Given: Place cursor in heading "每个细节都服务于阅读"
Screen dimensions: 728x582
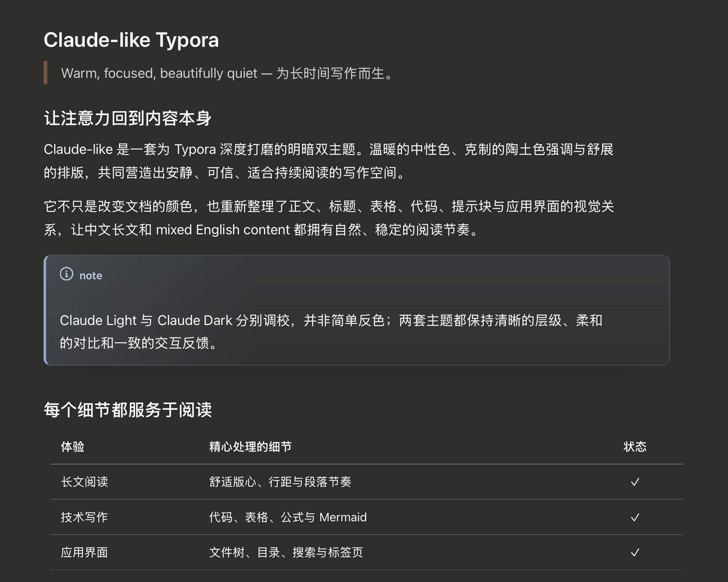Looking at the screenshot, I should tap(128, 410).
